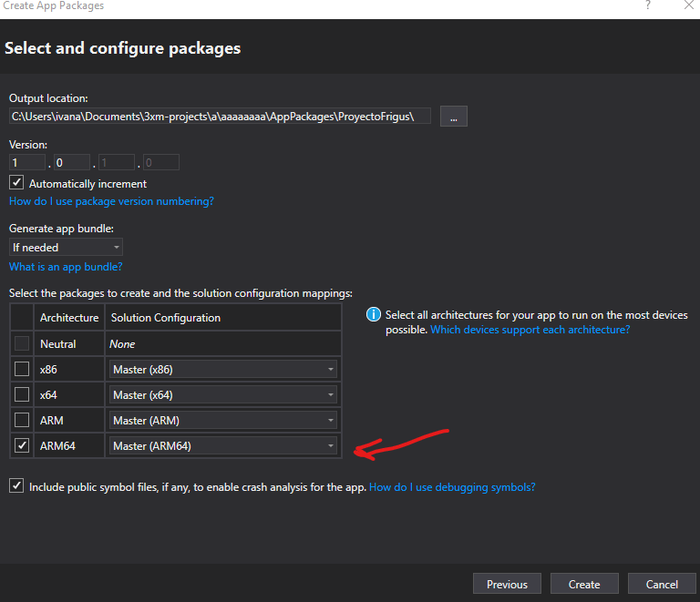Click the help question mark in title bar
The width and height of the screenshot is (700, 602).
[x=648, y=6]
